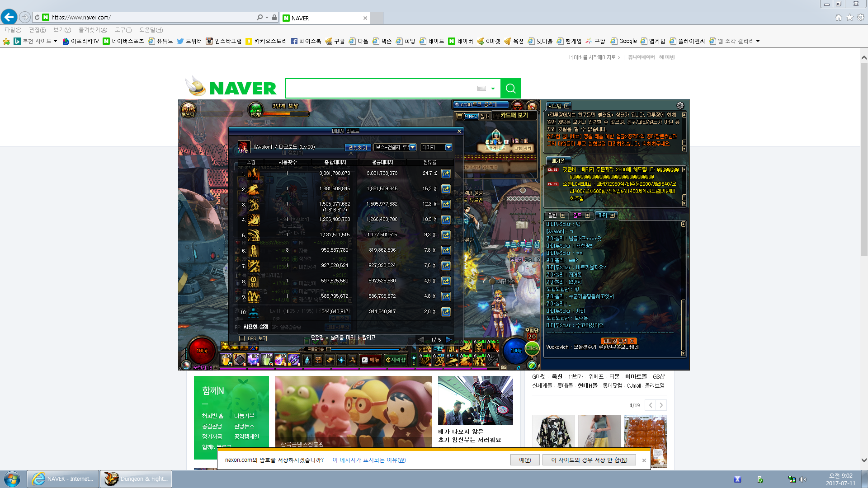
Task: Open the 트위터 bookmark
Action: [189, 41]
